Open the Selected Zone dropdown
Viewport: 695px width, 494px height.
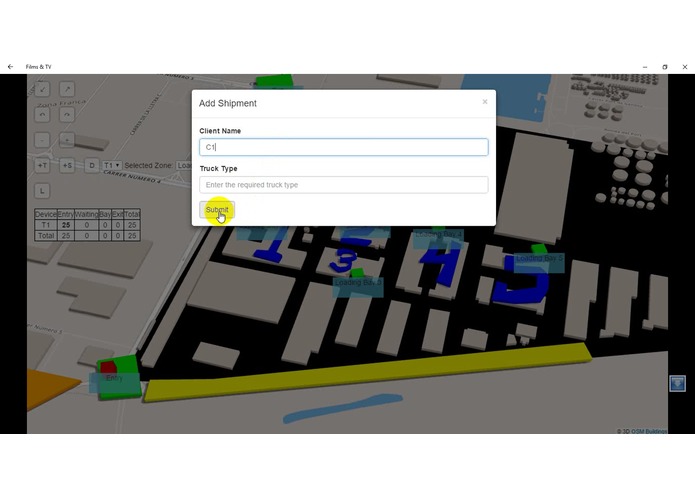(184, 165)
